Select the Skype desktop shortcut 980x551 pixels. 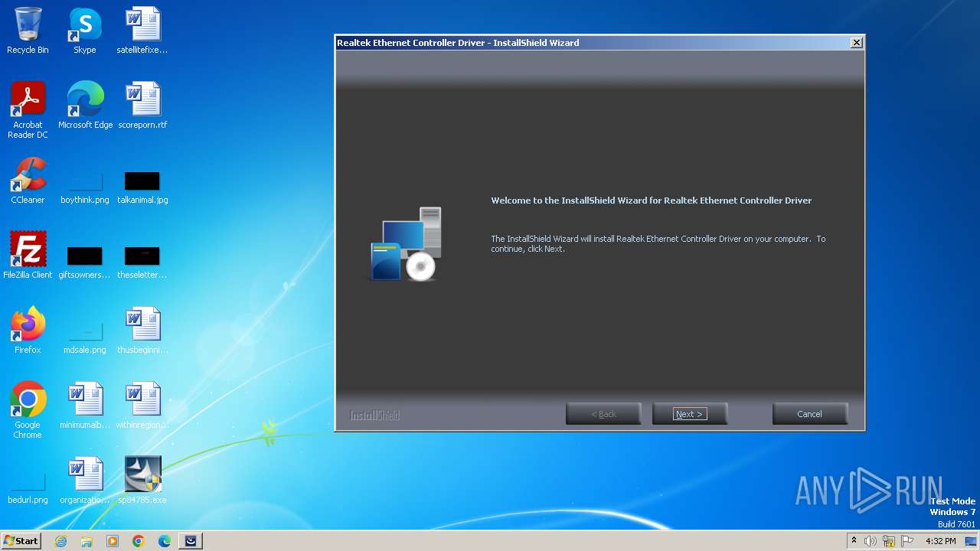[x=85, y=31]
